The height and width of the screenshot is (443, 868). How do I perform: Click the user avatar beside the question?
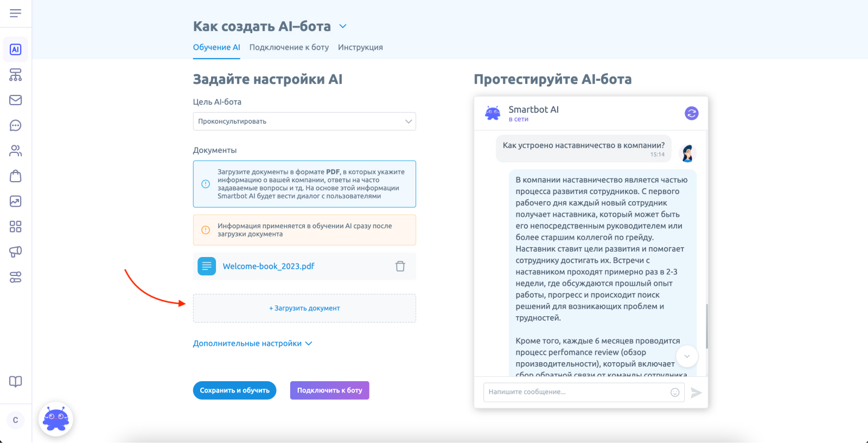coord(687,153)
